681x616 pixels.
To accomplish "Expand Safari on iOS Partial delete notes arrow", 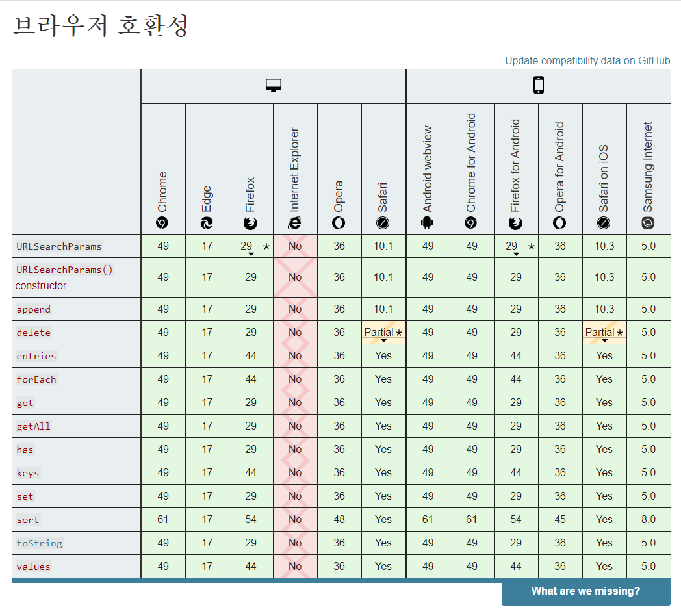I will coord(604,340).
